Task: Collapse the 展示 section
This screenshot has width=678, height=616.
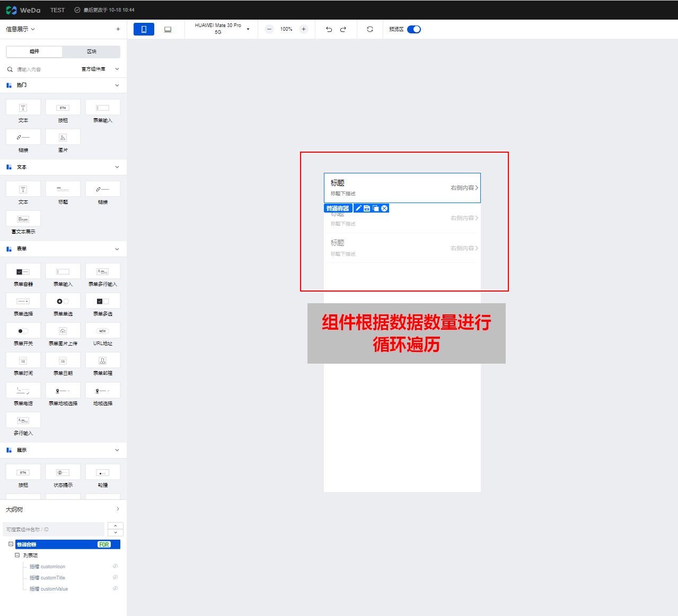Action: click(x=117, y=450)
